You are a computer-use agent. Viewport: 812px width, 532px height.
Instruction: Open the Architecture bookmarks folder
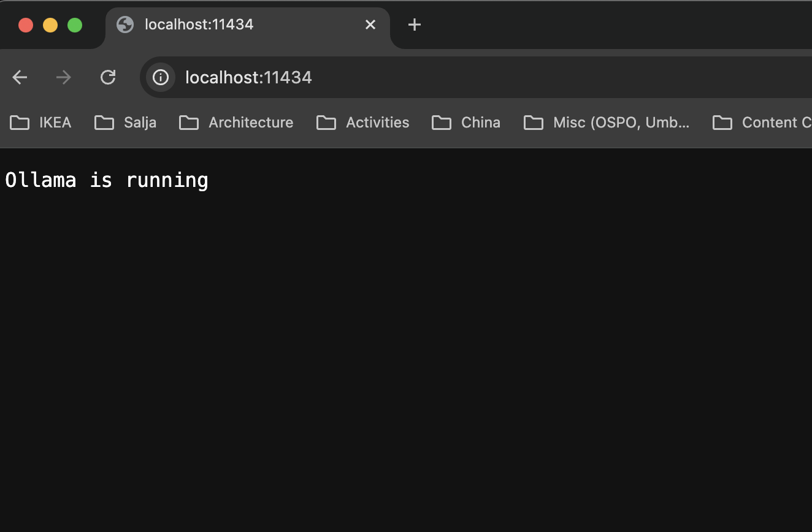click(x=189, y=123)
